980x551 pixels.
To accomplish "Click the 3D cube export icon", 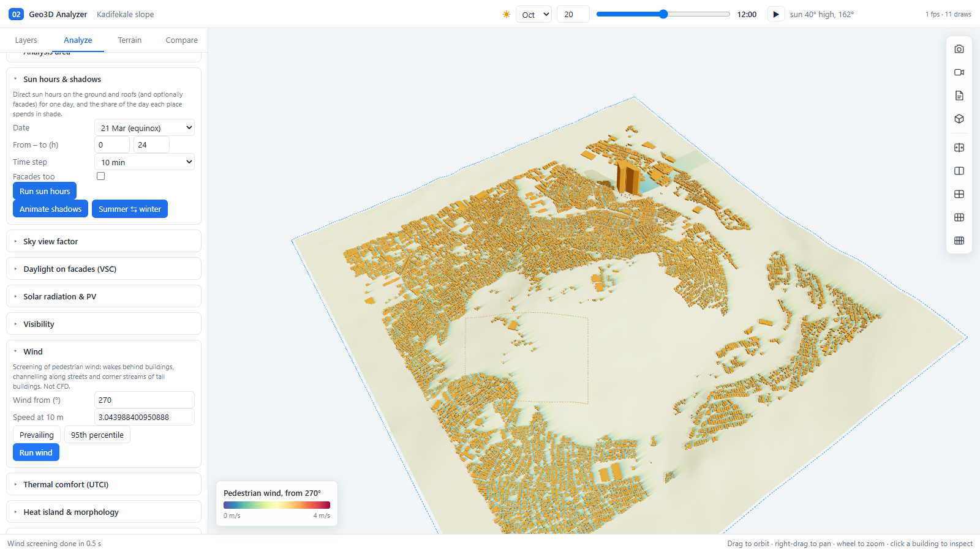I will (x=959, y=119).
